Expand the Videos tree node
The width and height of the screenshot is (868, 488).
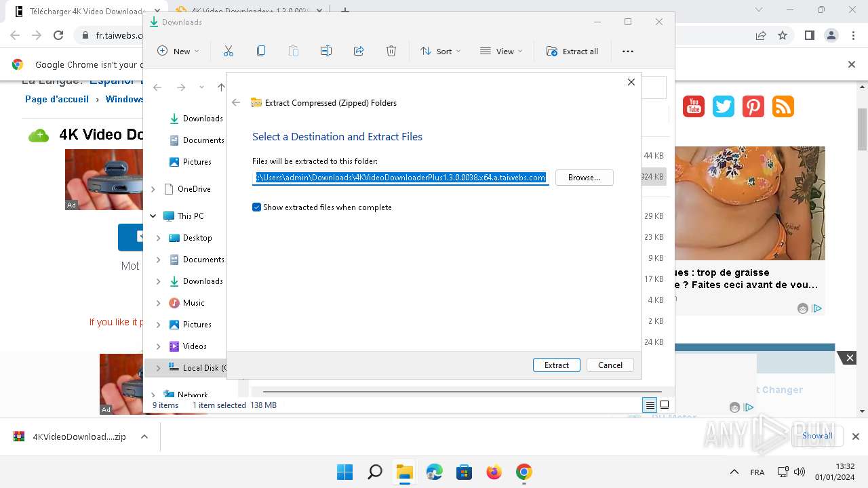159,346
